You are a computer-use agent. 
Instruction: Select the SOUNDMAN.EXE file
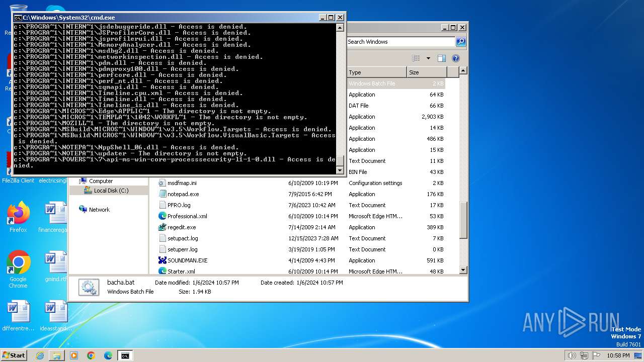click(x=187, y=260)
